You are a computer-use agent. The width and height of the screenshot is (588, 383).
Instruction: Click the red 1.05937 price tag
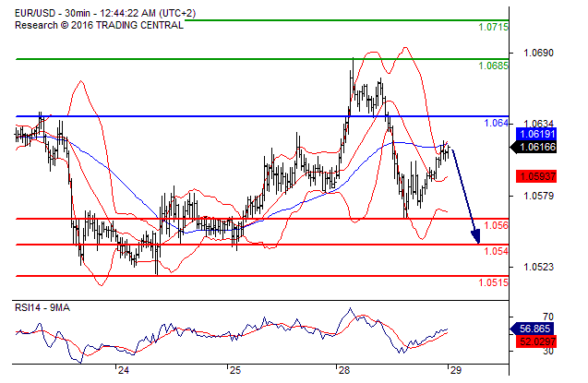536,175
